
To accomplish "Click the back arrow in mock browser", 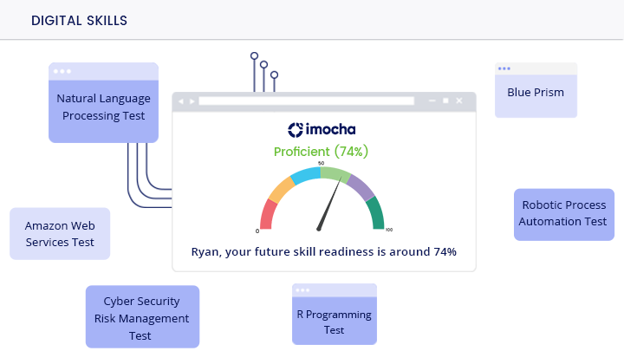I will coord(181,101).
